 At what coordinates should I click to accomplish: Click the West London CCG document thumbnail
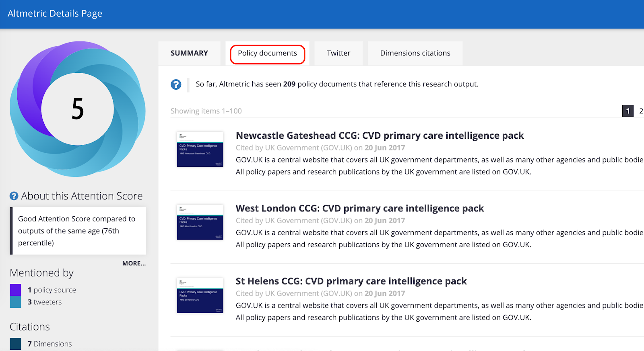(200, 222)
